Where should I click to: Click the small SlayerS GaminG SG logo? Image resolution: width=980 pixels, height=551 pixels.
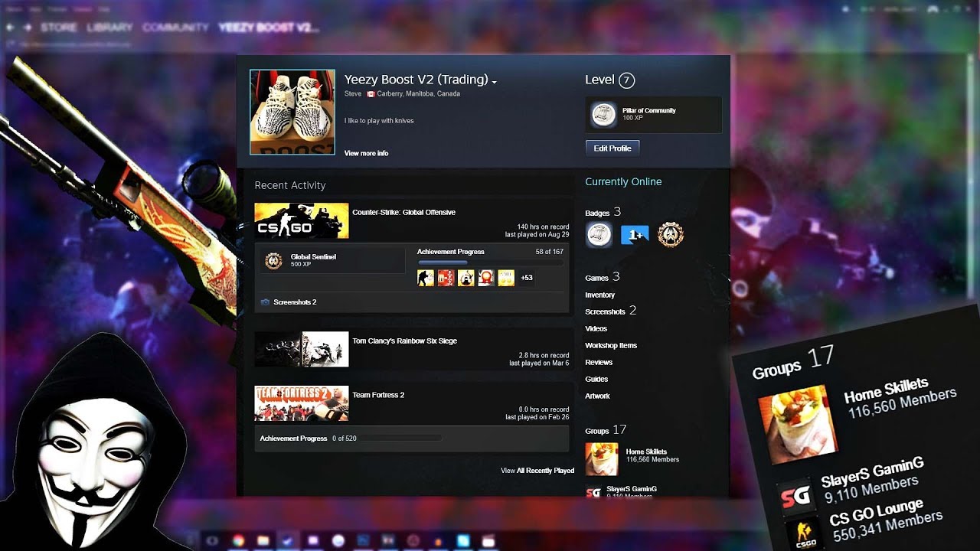(x=593, y=493)
